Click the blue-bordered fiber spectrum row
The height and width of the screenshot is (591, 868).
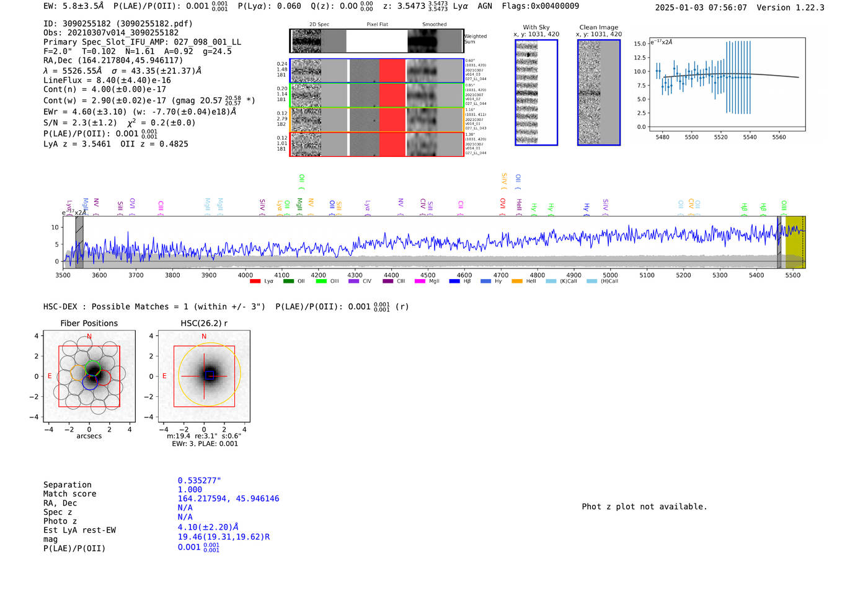click(376, 71)
